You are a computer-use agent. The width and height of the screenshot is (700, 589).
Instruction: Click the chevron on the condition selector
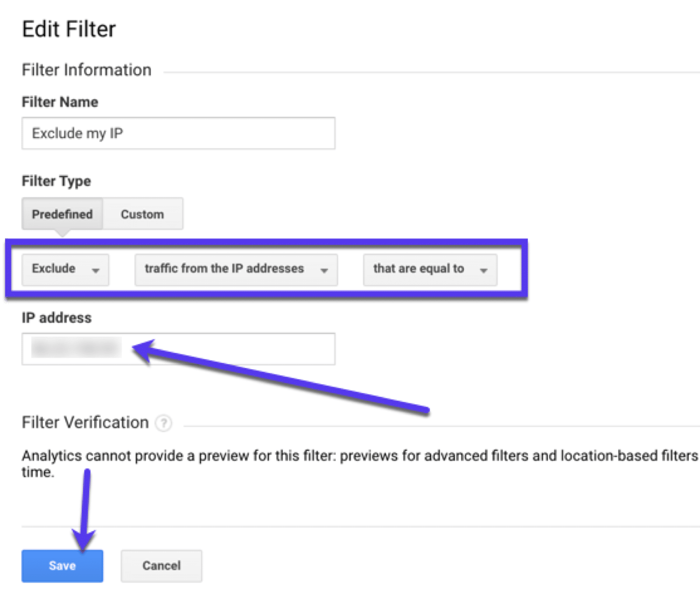pyautogui.click(x=484, y=270)
